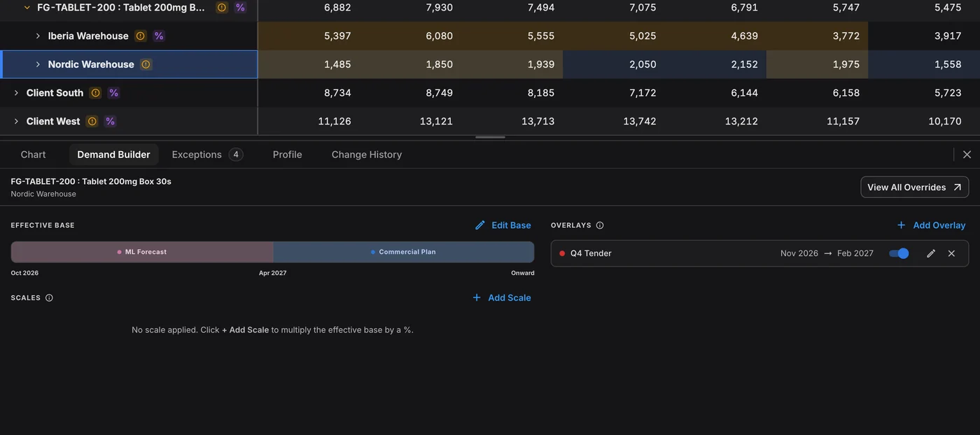
Task: Click percent badge on FG-TABLET-200 row
Action: (240, 8)
